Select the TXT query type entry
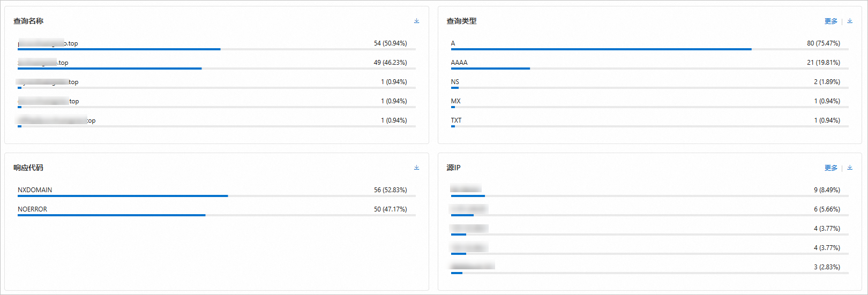 tap(456, 120)
